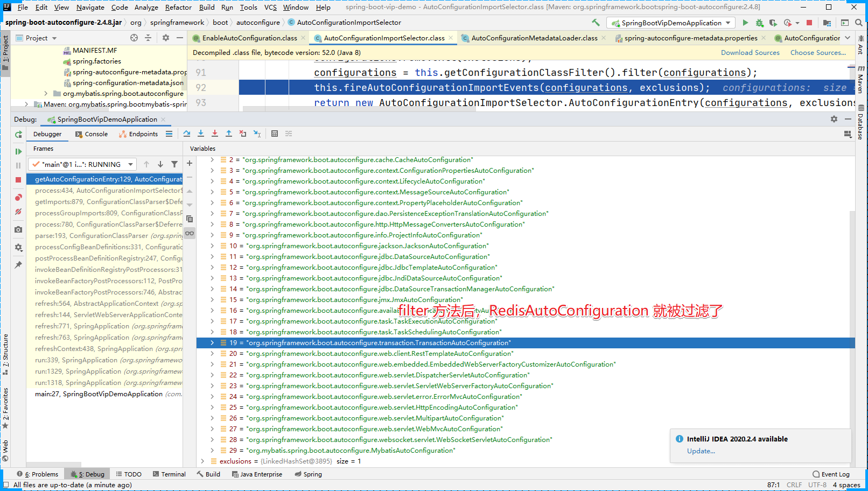
Task: Click the autoconfigure breadcrumb in the navigation bar
Action: [258, 23]
